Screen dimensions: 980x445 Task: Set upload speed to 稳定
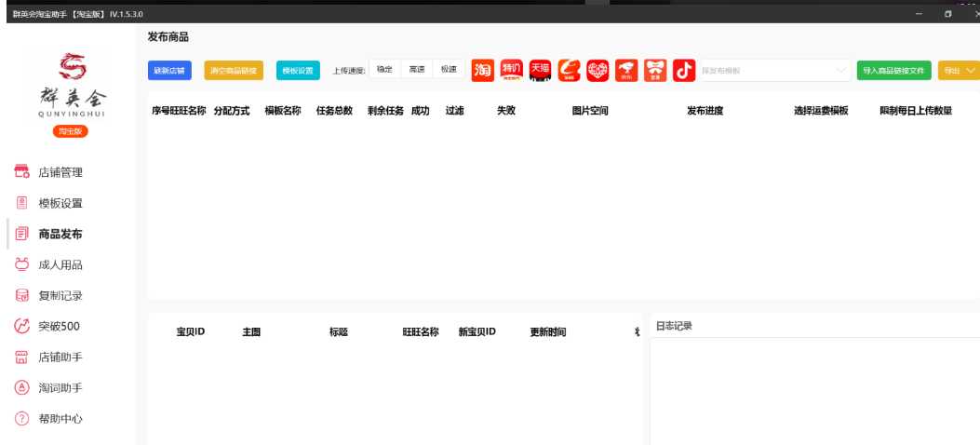point(385,70)
